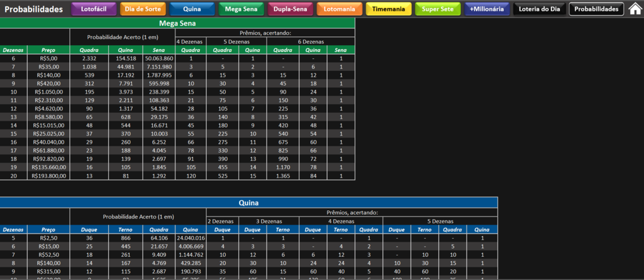Select price cell R$135.660,00
The image size is (644, 280).
[x=49, y=167]
